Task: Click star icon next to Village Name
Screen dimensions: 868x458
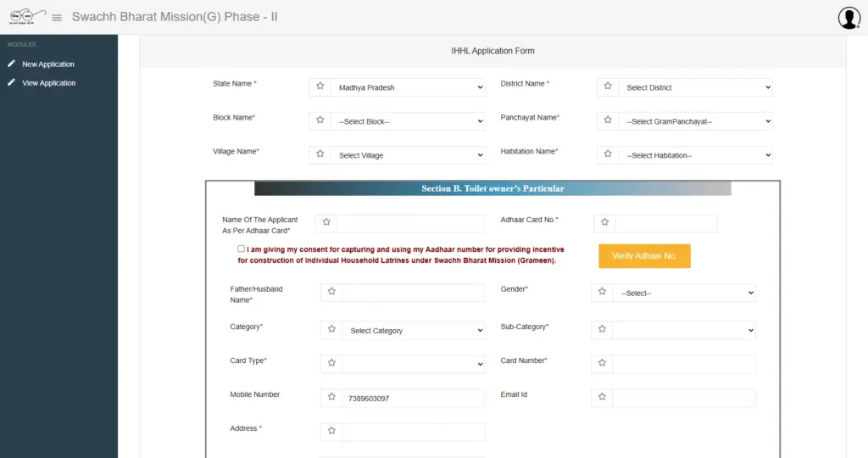Action: [320, 154]
